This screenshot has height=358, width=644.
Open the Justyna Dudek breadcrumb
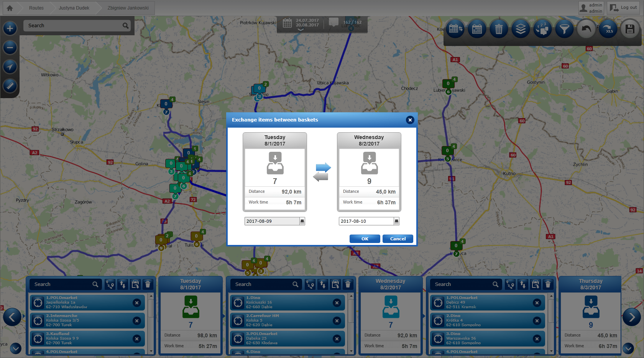(74, 8)
